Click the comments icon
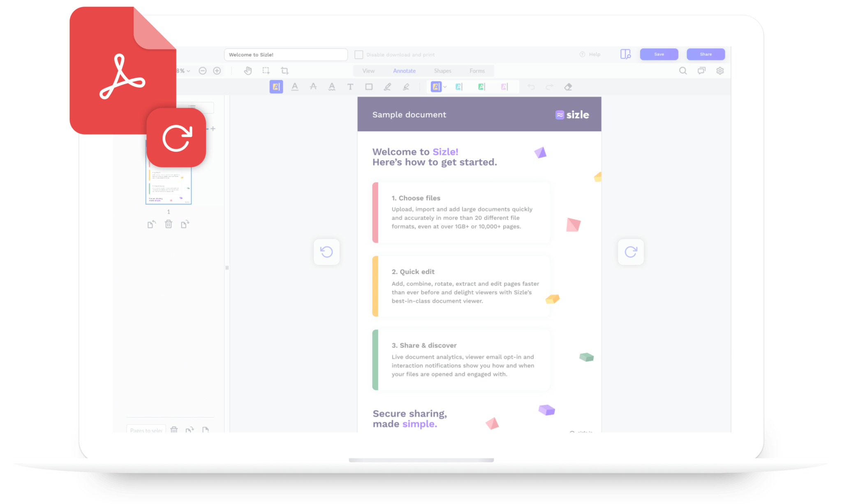 point(701,71)
